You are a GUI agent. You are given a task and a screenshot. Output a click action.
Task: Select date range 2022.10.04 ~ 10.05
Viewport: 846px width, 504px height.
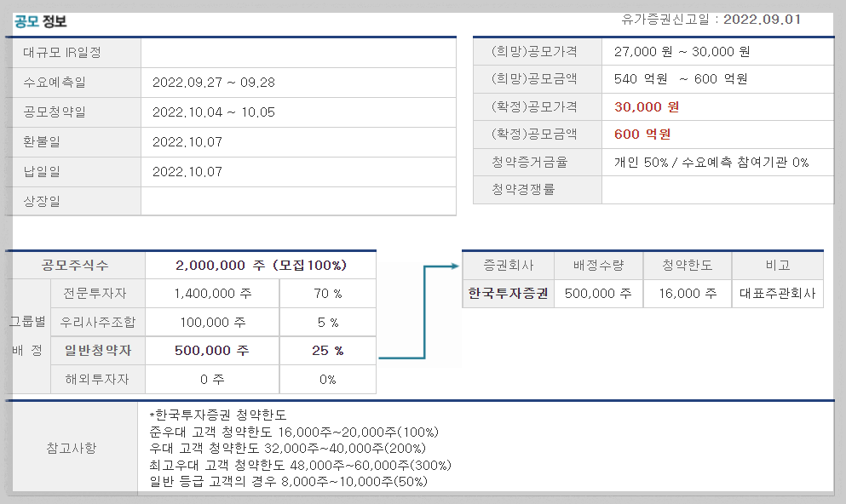[214, 112]
